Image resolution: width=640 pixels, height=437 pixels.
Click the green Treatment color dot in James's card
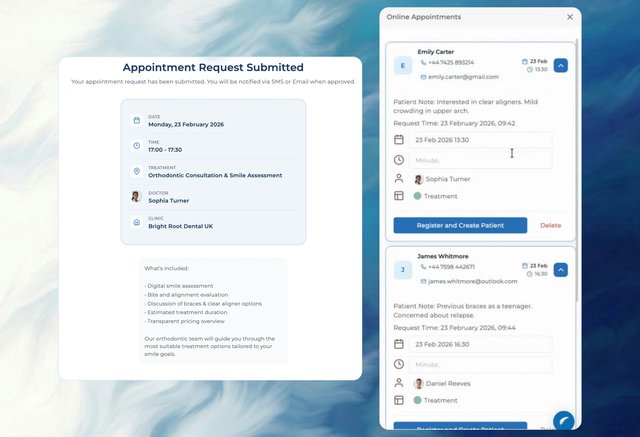click(x=417, y=400)
